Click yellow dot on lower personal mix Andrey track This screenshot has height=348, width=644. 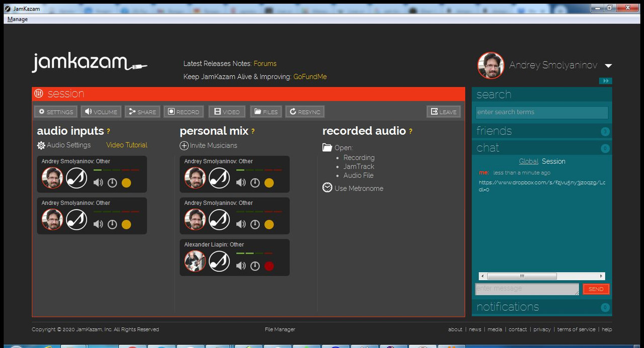(269, 224)
